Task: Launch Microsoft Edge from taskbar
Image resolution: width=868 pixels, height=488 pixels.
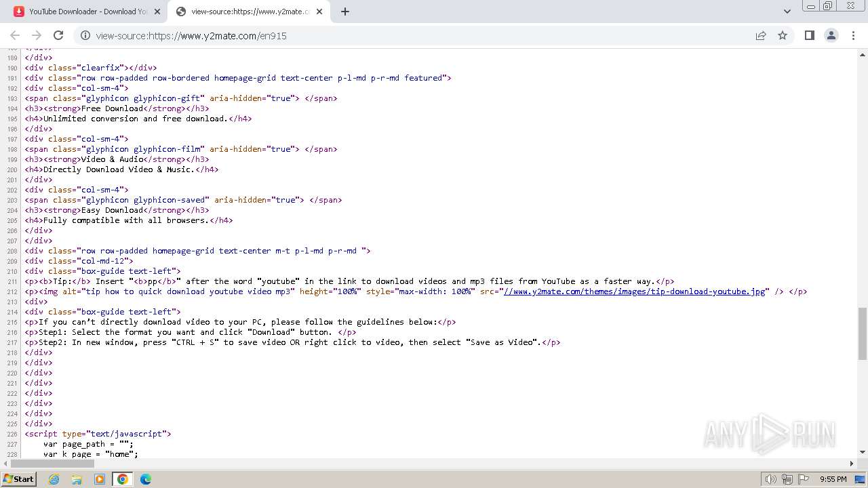Action: (145, 479)
